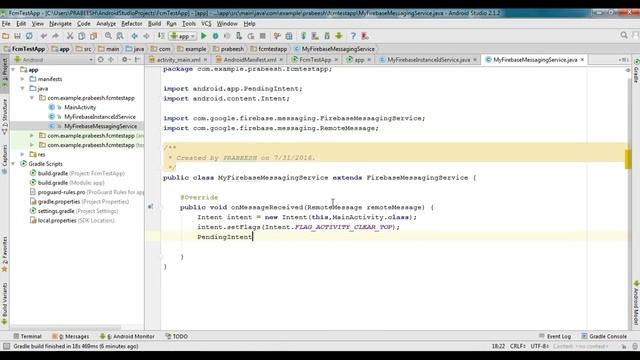
Task: Collapse the Gradle Scripts node
Action: 14,164
